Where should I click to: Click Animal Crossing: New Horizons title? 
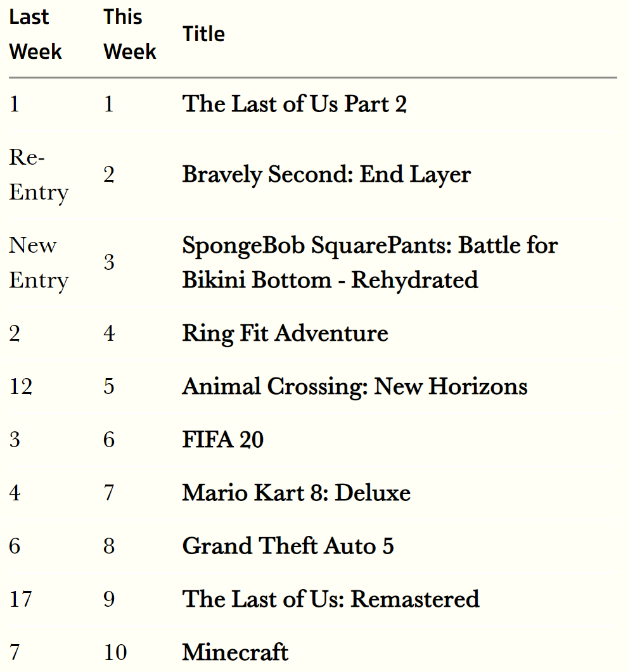355,387
